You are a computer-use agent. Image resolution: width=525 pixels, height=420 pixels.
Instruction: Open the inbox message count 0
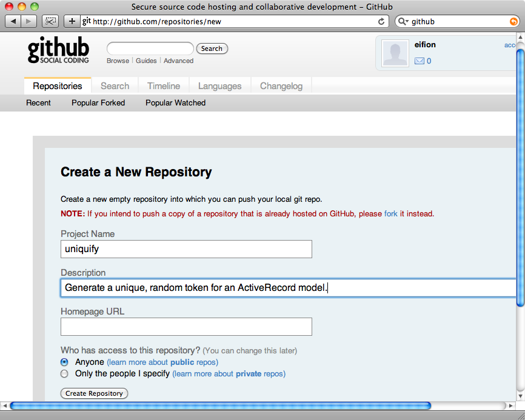[429, 61]
